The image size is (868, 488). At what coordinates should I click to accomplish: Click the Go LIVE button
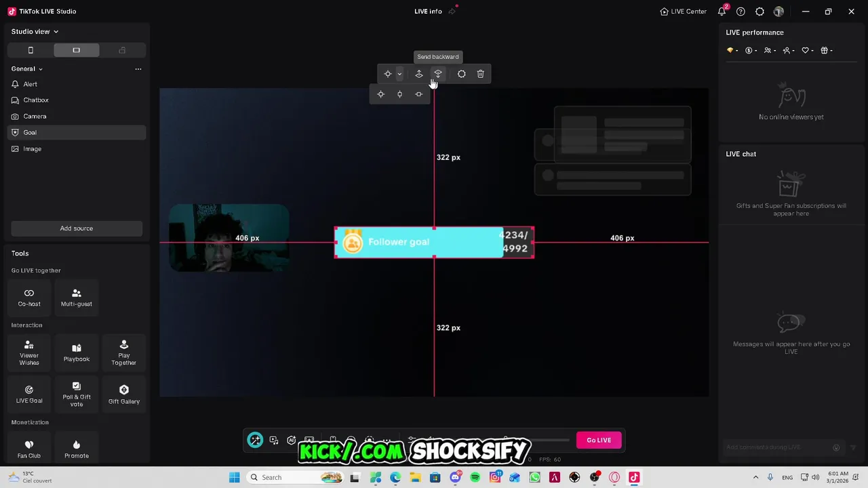pos(599,440)
